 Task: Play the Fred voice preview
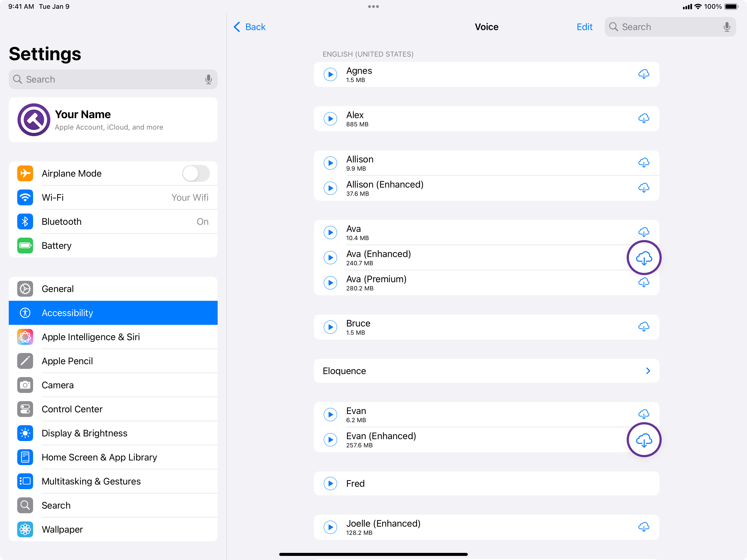(x=330, y=483)
